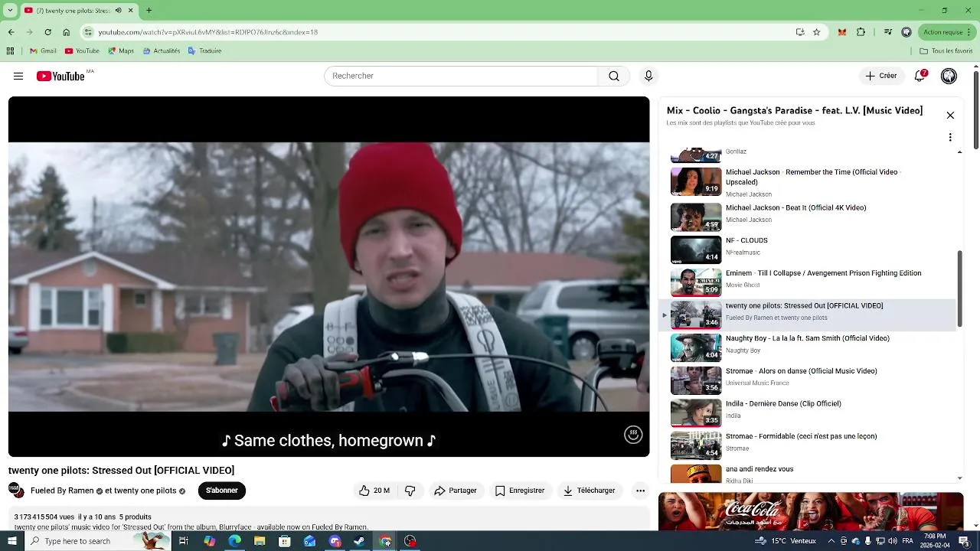Open more actions ellipsis under video
Viewport: 980px width, 551px height.
pos(640,491)
